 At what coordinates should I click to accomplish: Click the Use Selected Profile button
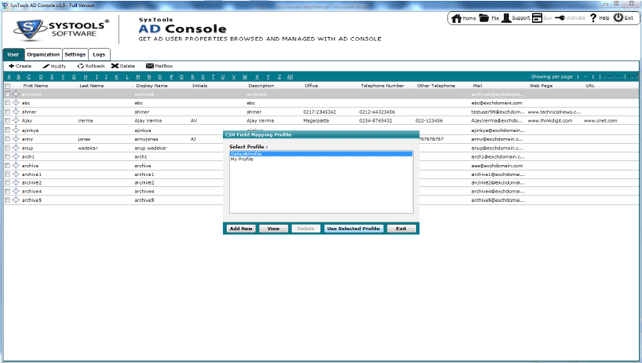coord(353,228)
